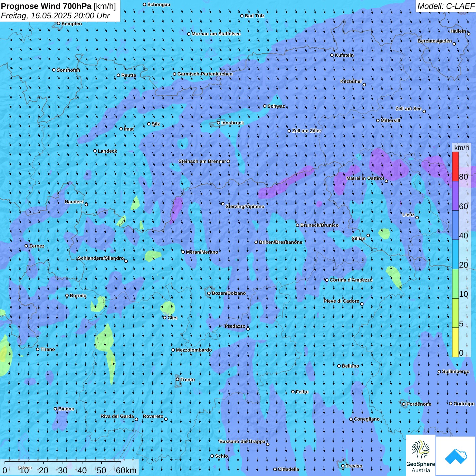The image size is (476, 476).
Task: Click the Bormio map label
Action: pos(78,295)
